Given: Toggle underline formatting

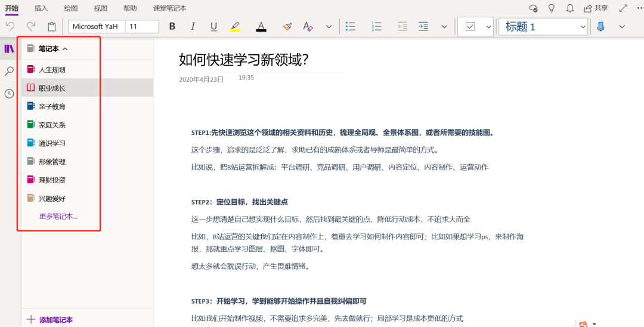Looking at the screenshot, I should [213, 27].
